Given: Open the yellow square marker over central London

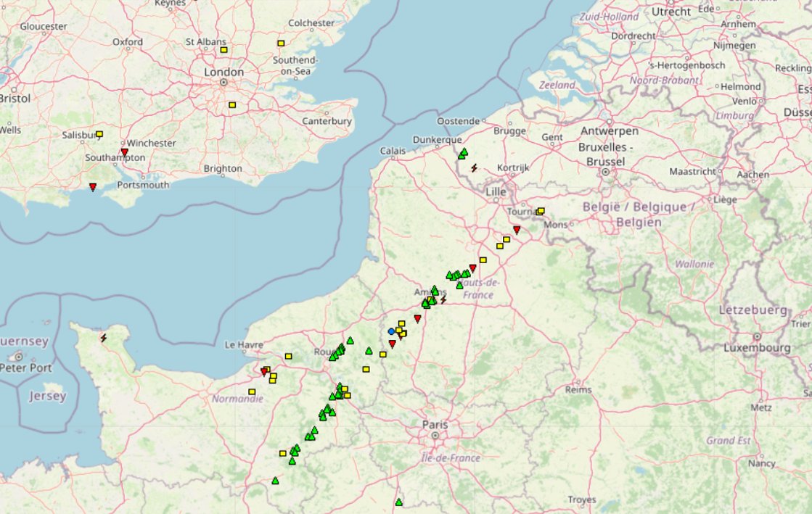Looking at the screenshot, I should tap(231, 105).
